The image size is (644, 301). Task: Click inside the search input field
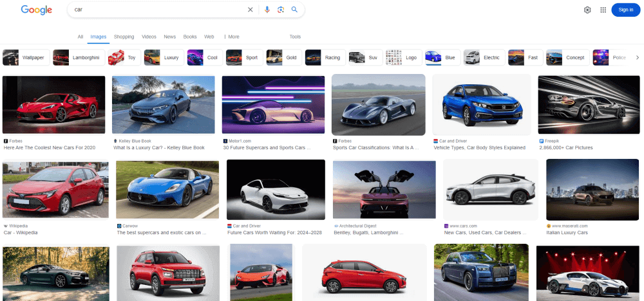click(x=155, y=10)
